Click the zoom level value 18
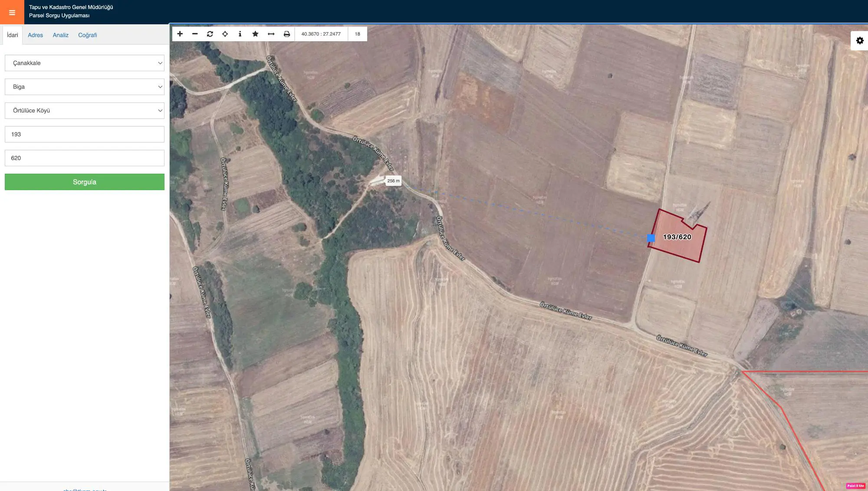Screen dimensions: 868x491 pyautogui.click(x=358, y=34)
